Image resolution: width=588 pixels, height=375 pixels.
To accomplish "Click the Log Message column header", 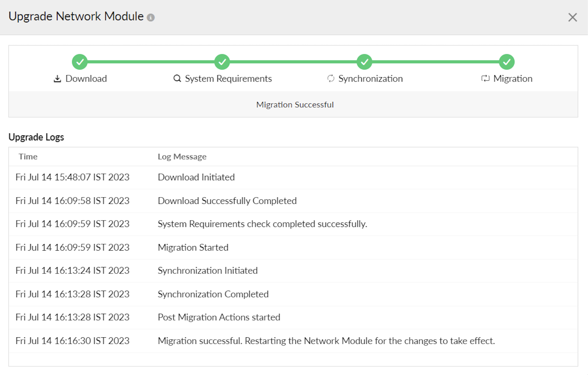I will click(182, 157).
